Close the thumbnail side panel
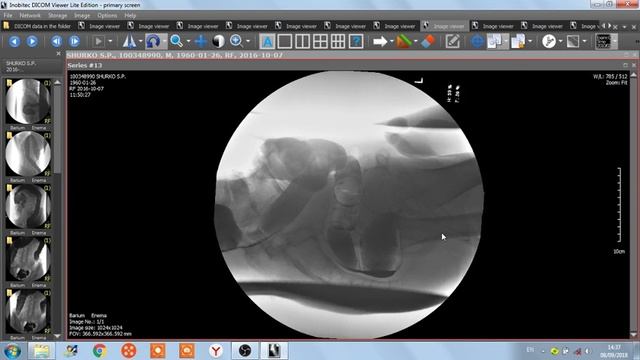Viewport: 640px width, 360px height. point(58,53)
